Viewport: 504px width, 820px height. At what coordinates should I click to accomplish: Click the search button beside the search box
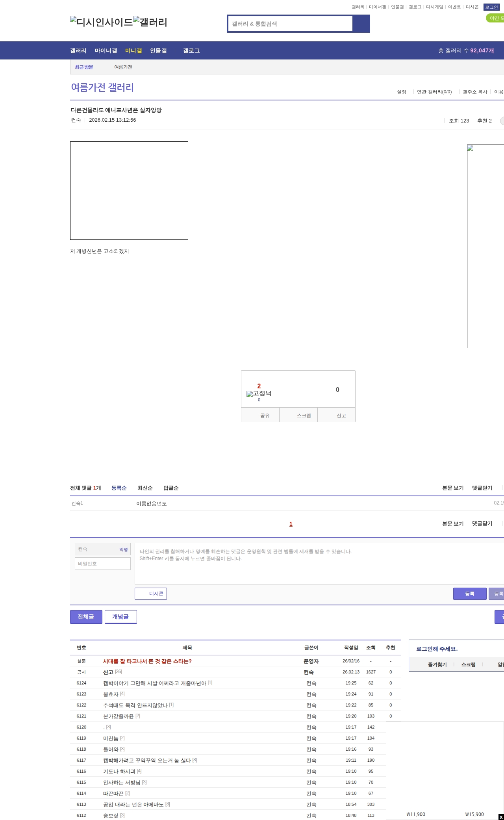point(361,24)
